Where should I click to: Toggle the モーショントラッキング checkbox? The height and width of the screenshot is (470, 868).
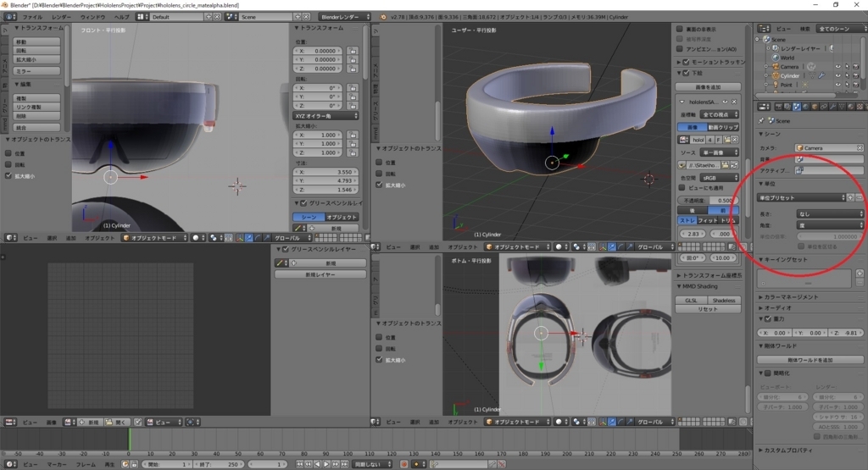pyautogui.click(x=686, y=62)
